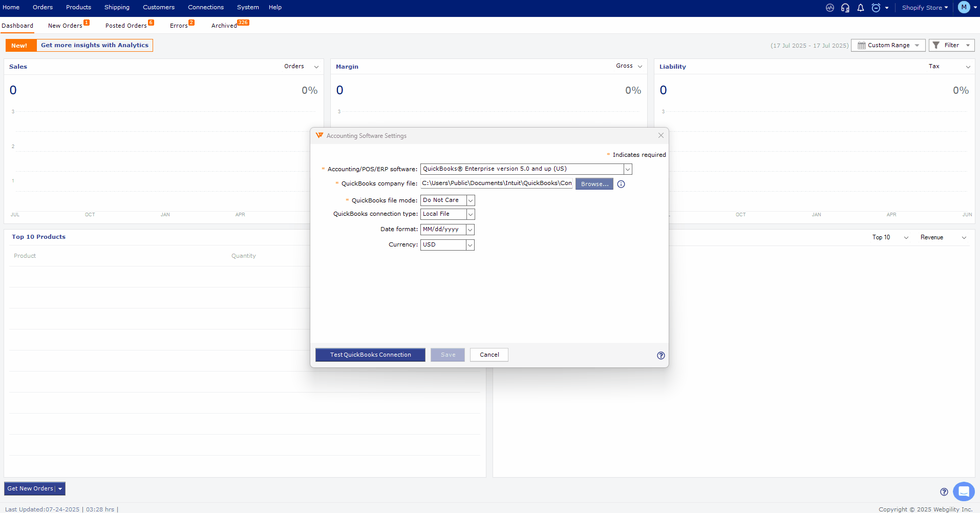Viewport: 980px width, 513px height.
Task: Open the Help menu
Action: 275,7
